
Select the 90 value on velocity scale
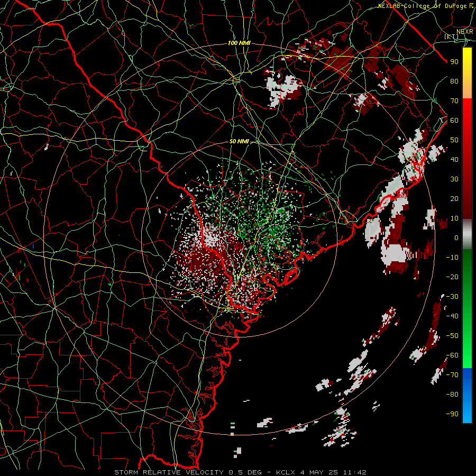click(454, 62)
